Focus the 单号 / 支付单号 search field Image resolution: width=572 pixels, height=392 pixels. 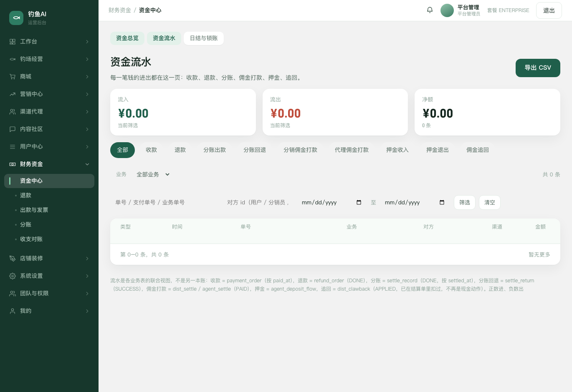[x=165, y=203]
